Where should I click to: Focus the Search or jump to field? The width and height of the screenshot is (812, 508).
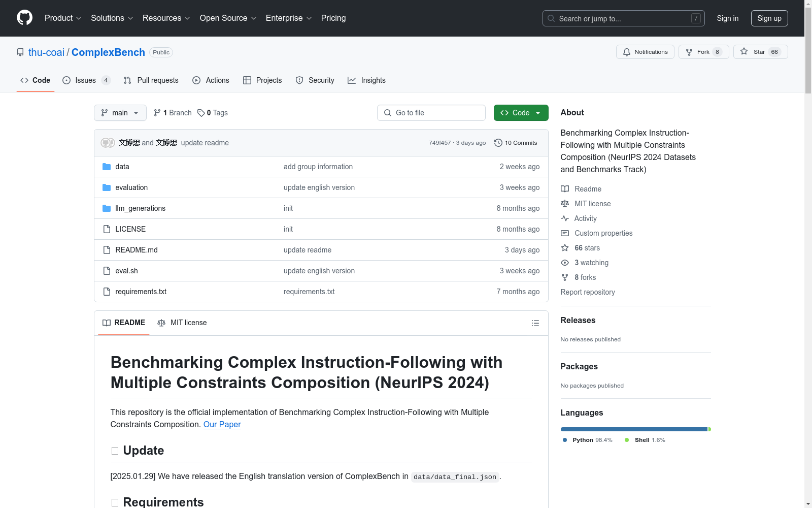pos(624,18)
